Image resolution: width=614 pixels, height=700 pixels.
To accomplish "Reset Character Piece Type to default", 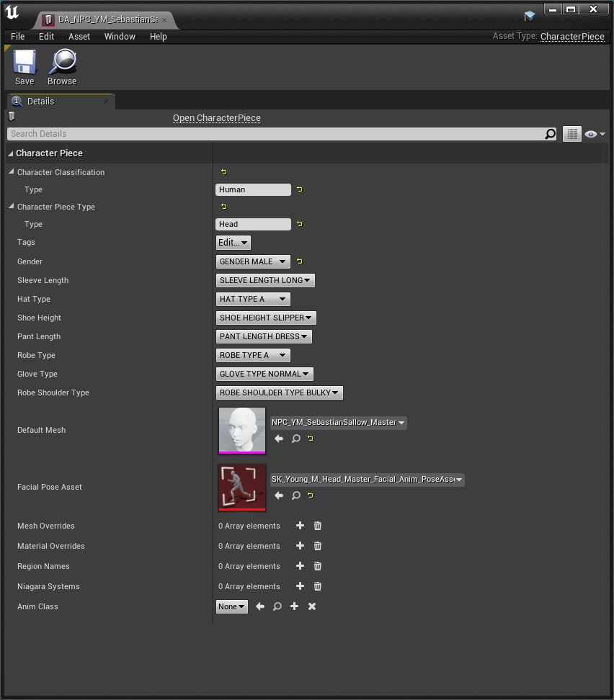I will click(224, 206).
